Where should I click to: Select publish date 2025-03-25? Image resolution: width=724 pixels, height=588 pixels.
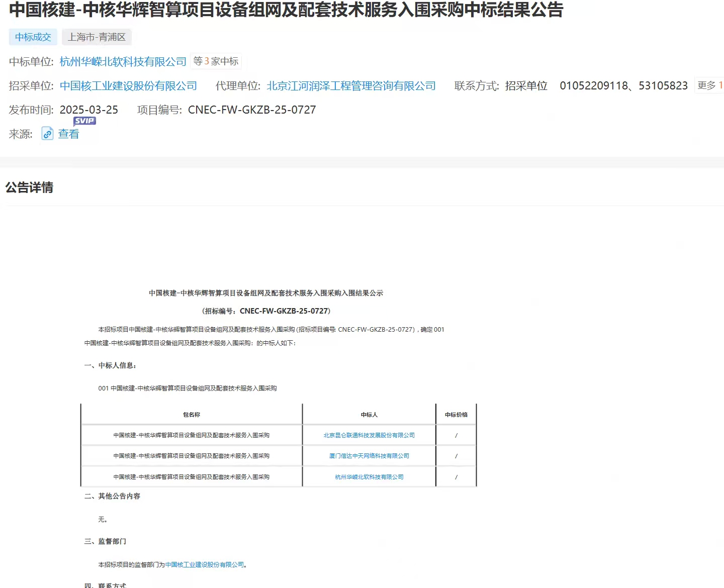tap(89, 110)
